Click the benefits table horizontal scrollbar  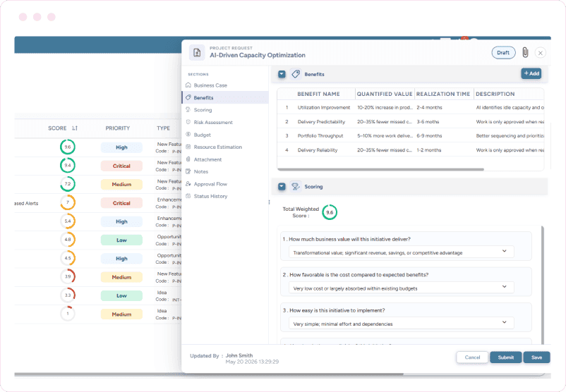pyautogui.click(x=380, y=169)
